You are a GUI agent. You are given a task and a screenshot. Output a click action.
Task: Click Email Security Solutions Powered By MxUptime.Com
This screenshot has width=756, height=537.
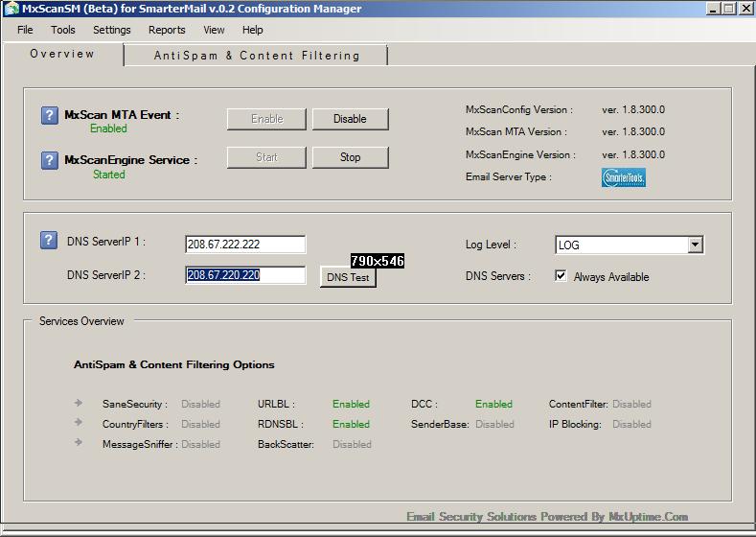pyautogui.click(x=547, y=517)
